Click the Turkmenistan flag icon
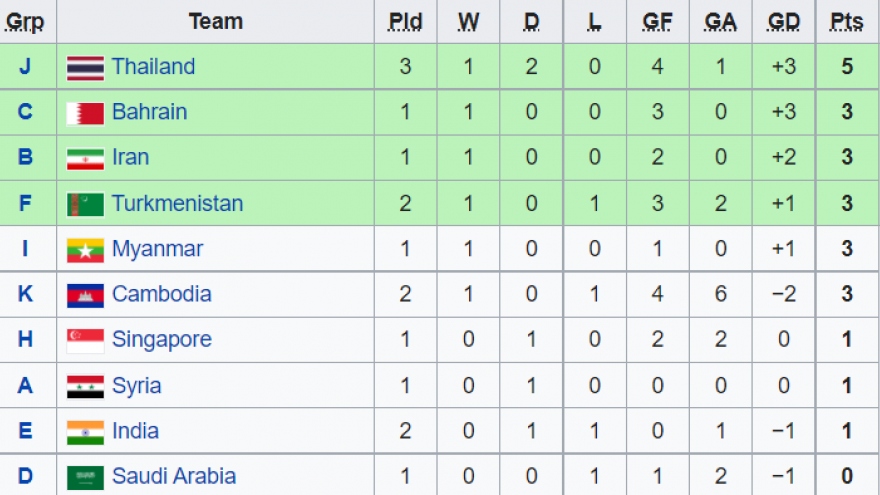This screenshot has height=495, width=880. pos(85,204)
